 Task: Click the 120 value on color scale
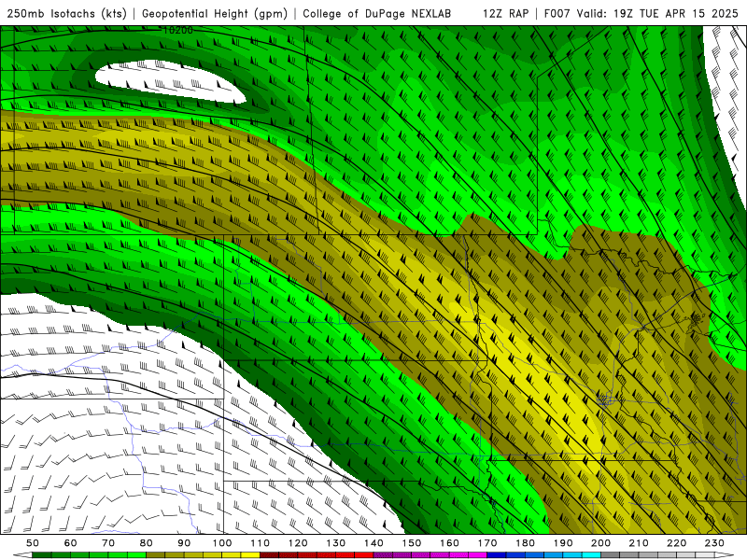tap(298, 543)
